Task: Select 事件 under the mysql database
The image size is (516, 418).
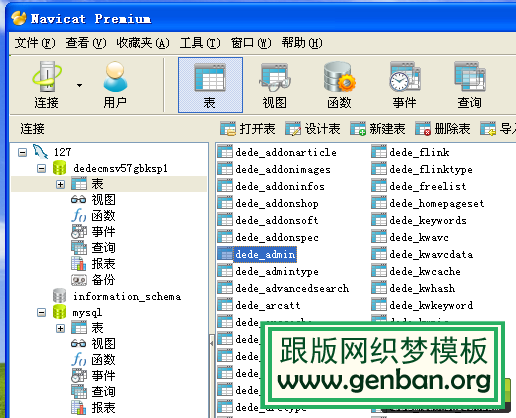Action: pyautogui.click(x=93, y=376)
